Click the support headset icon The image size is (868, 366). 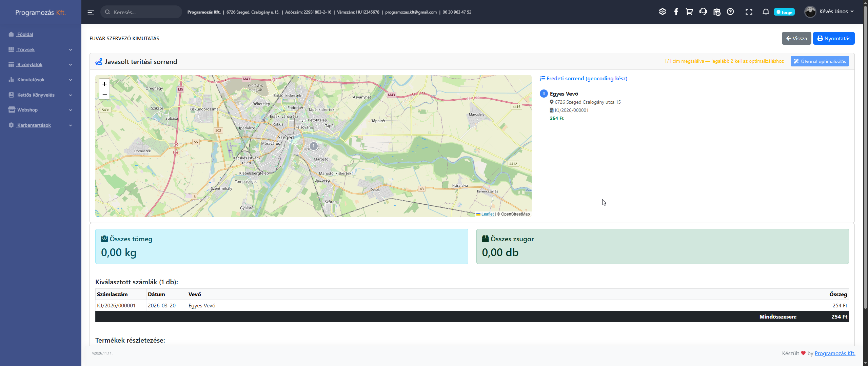coord(703,12)
